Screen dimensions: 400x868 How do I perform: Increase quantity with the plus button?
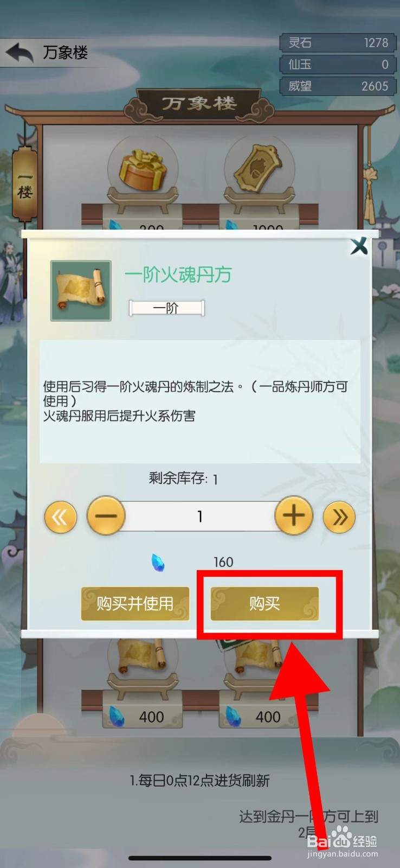point(294,515)
